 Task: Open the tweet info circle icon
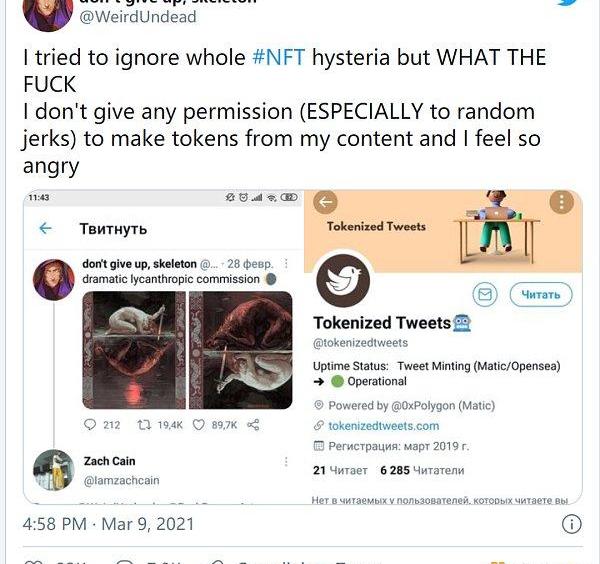(x=571, y=523)
